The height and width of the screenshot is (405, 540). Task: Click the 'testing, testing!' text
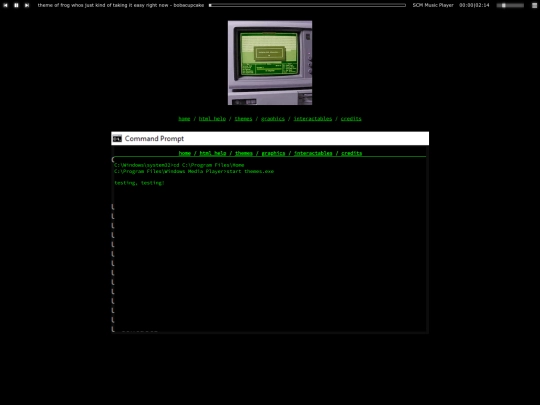(x=139, y=183)
